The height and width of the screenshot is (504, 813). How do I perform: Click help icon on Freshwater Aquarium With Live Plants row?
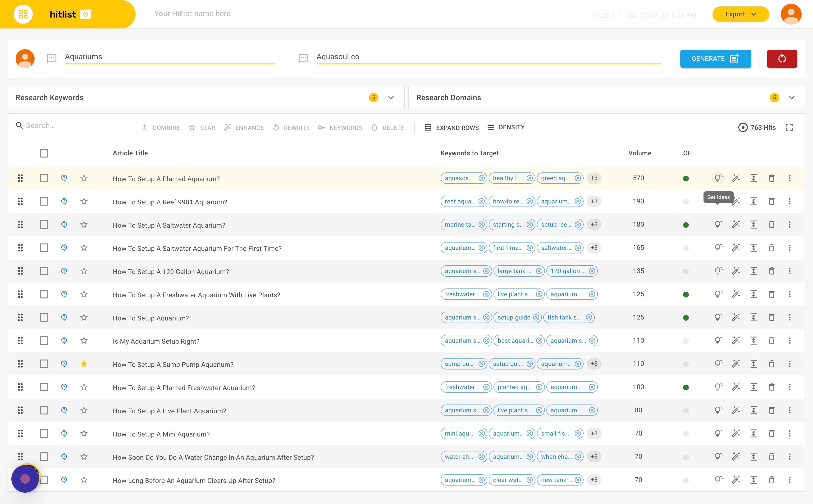coord(64,294)
